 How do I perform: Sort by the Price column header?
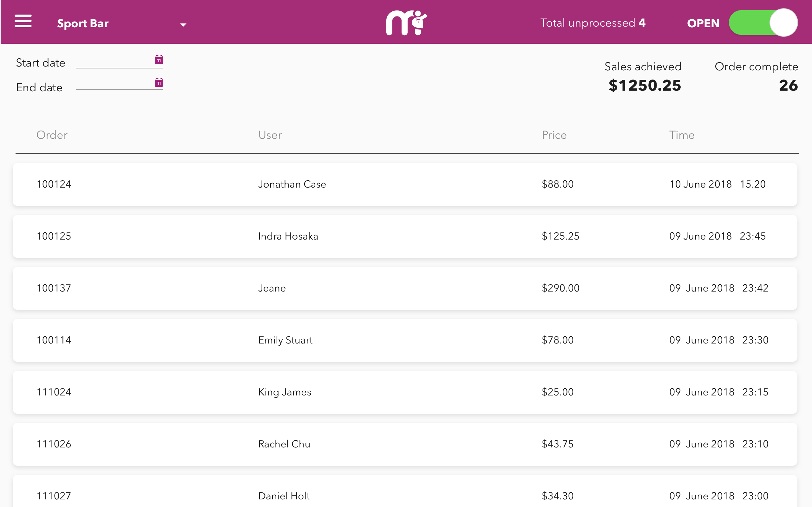(554, 135)
